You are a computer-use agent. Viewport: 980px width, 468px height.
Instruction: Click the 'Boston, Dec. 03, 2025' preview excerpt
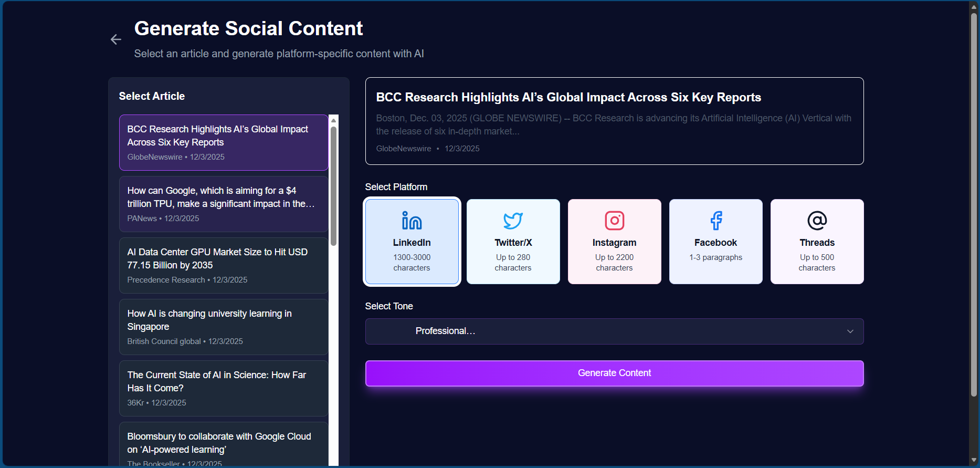(614, 124)
